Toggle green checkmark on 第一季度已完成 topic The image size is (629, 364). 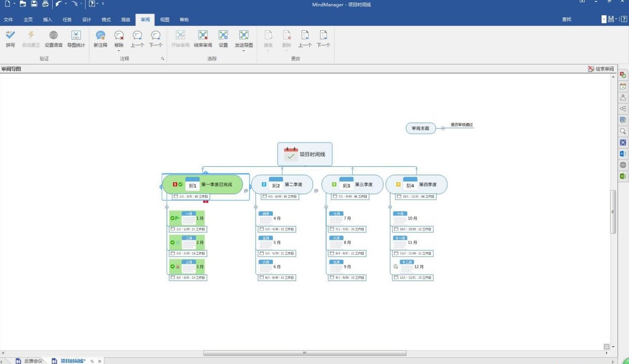point(180,185)
